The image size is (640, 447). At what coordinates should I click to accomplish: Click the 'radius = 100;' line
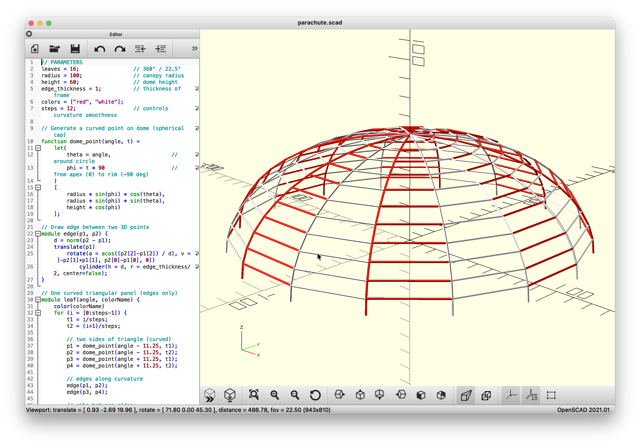pyautogui.click(x=61, y=75)
